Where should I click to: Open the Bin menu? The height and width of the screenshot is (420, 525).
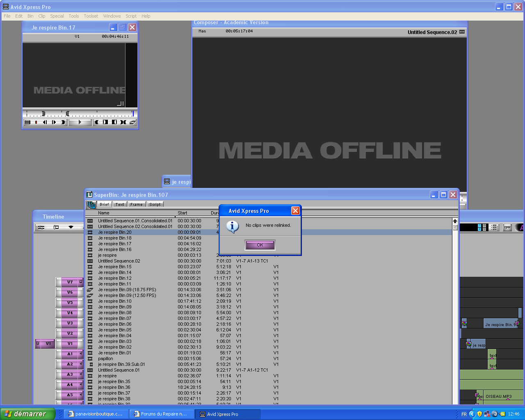tap(30, 16)
